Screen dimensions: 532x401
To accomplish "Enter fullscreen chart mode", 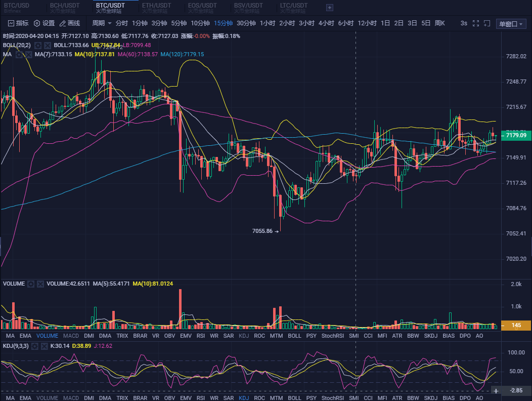I will point(476,23).
